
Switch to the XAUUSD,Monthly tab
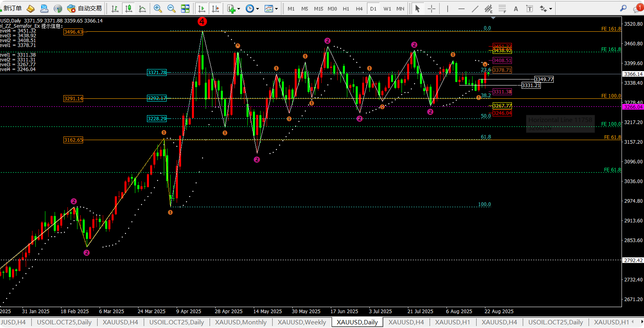[240, 322]
